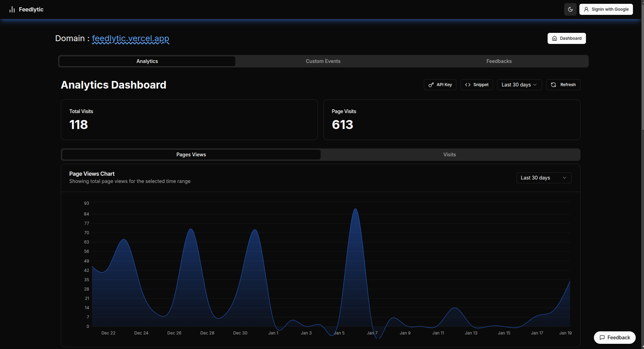Switch chart to Pages Views view
This screenshot has height=349, width=644.
pyautogui.click(x=191, y=155)
